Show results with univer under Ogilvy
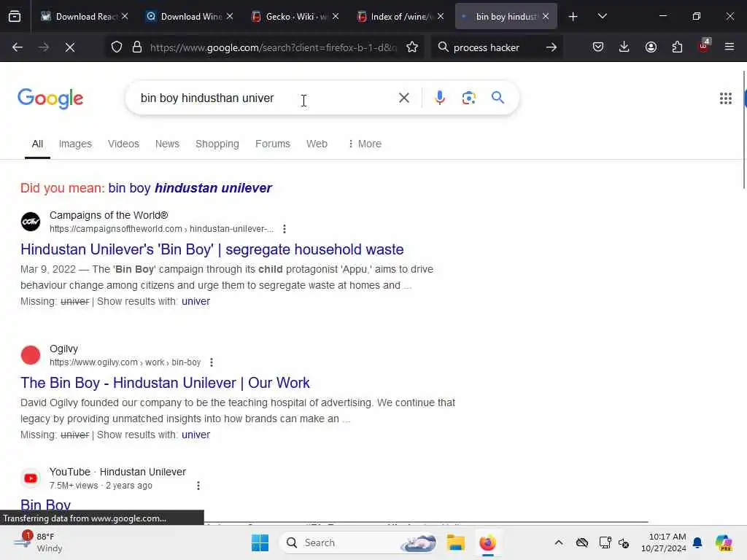The width and height of the screenshot is (747, 560). click(196, 435)
